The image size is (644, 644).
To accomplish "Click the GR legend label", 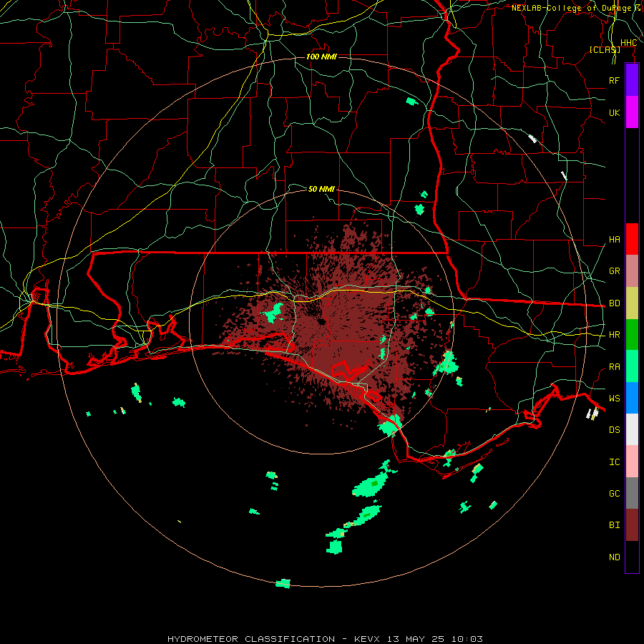I will 614,271.
